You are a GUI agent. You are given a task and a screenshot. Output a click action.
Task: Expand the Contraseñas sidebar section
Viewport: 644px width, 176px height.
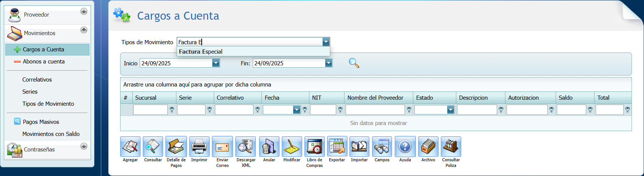tap(84, 146)
